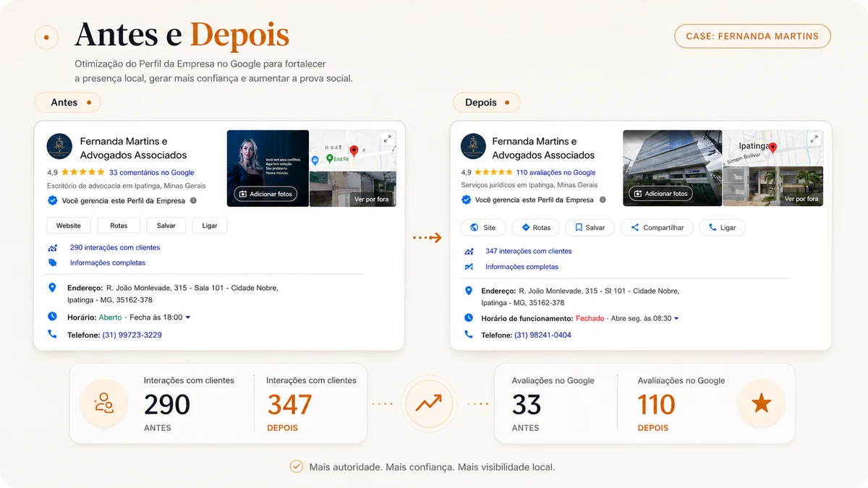The width and height of the screenshot is (868, 488).
Task: Click the large orange 347 value
Action: pos(289,405)
